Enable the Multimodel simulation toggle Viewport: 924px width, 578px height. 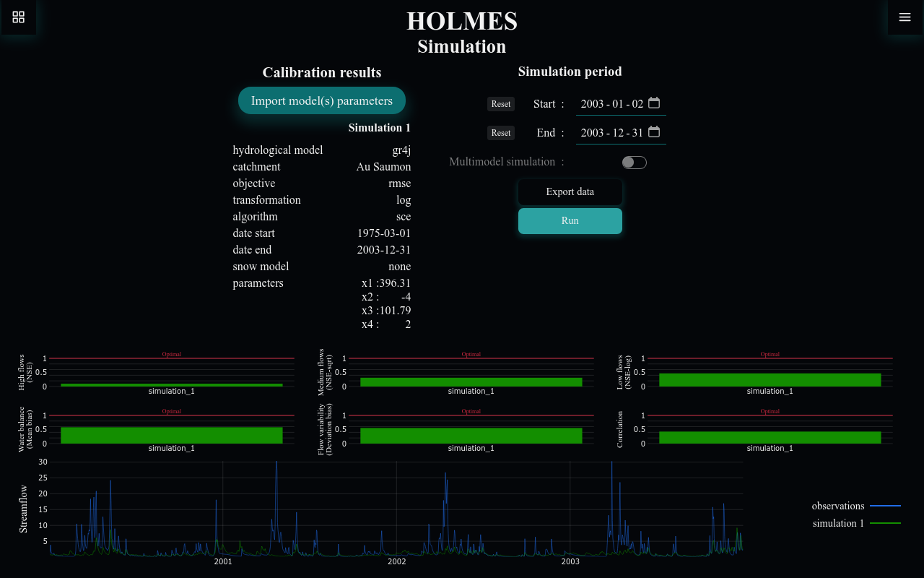[x=634, y=162]
